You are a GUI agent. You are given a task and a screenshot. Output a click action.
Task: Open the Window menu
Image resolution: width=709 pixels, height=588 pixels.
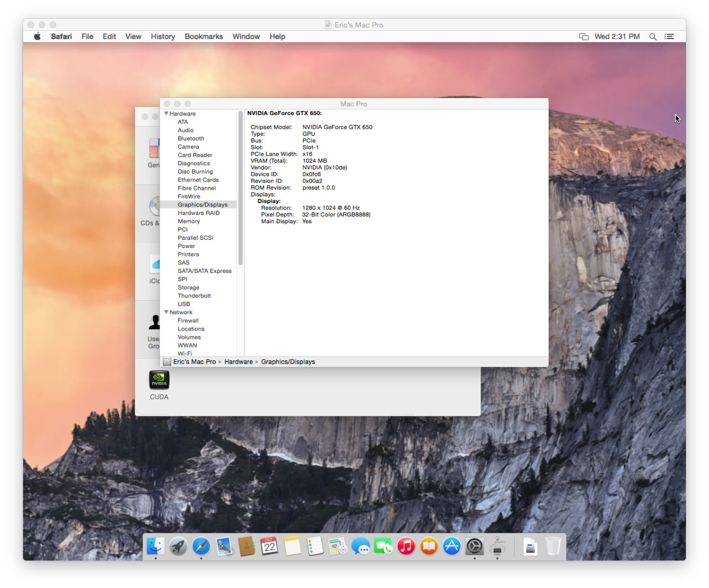tap(246, 36)
